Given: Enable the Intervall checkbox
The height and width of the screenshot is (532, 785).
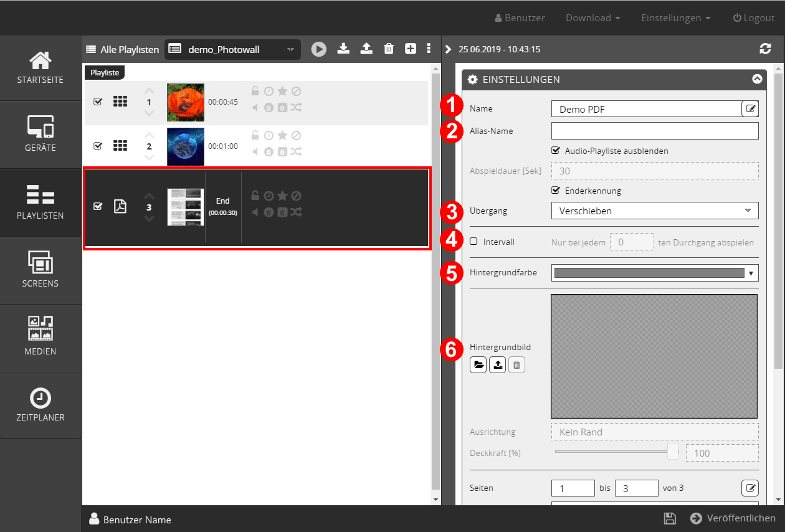Looking at the screenshot, I should (x=473, y=241).
